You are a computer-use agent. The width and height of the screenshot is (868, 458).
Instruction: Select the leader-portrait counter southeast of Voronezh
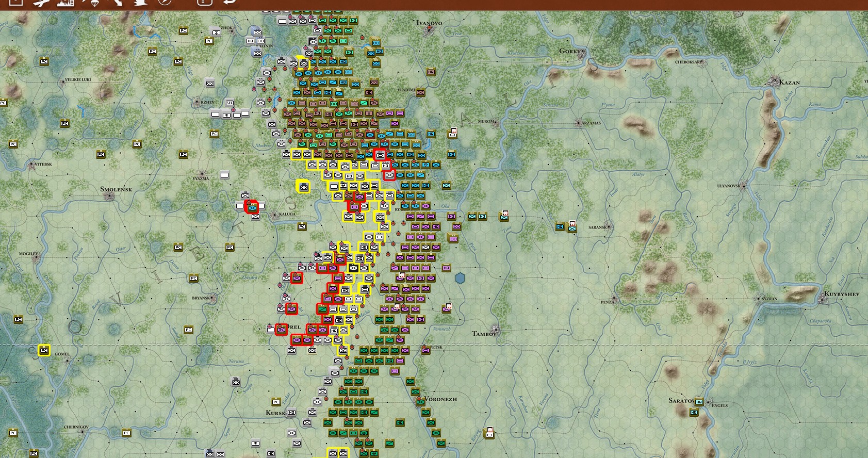(489, 433)
